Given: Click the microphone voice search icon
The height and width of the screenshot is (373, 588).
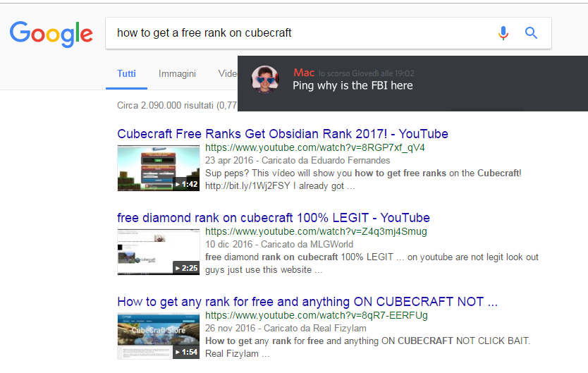Looking at the screenshot, I should 503,33.
